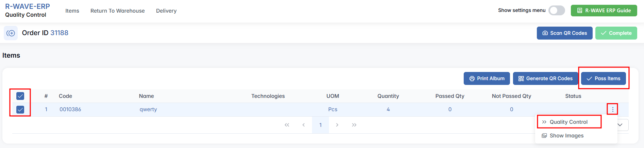Go to the previous page arrow

point(303,125)
